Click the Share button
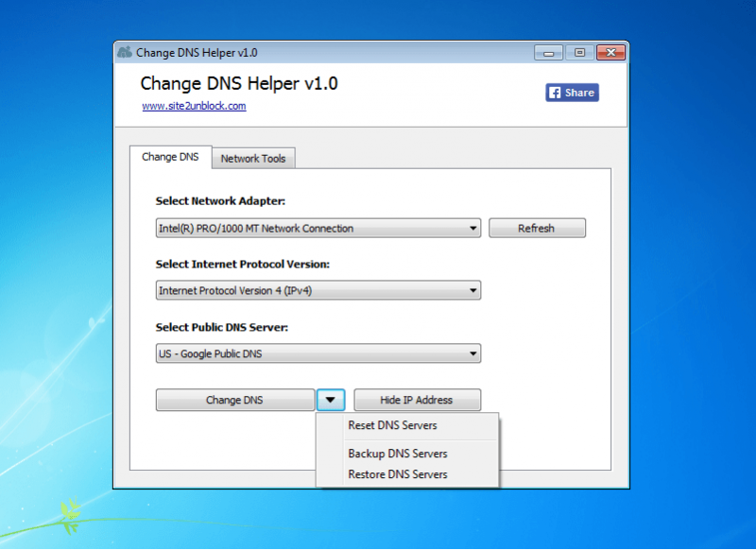 tap(571, 92)
